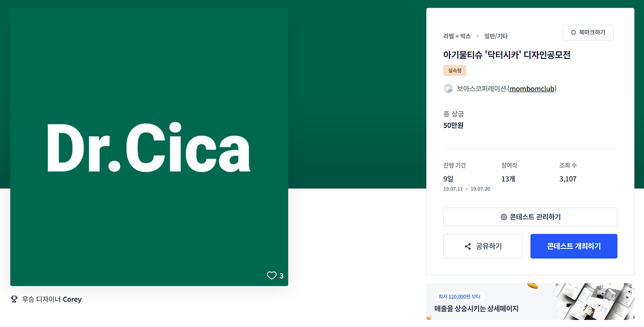Viewport: 644px width, 327px height.
Task: Open the 상세페이지 promotional banner
Action: pyautogui.click(x=530, y=301)
